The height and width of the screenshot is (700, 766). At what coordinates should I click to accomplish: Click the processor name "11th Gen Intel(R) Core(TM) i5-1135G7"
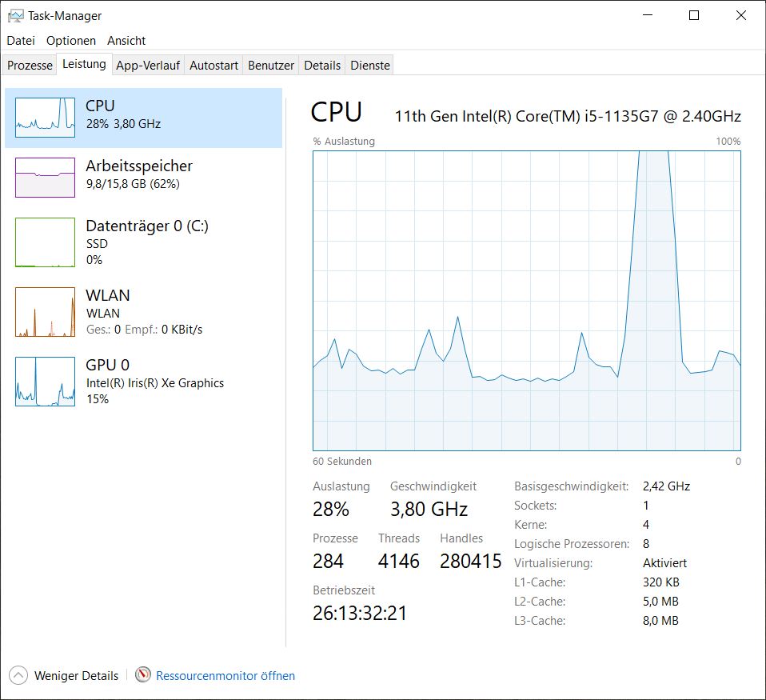coord(527,116)
